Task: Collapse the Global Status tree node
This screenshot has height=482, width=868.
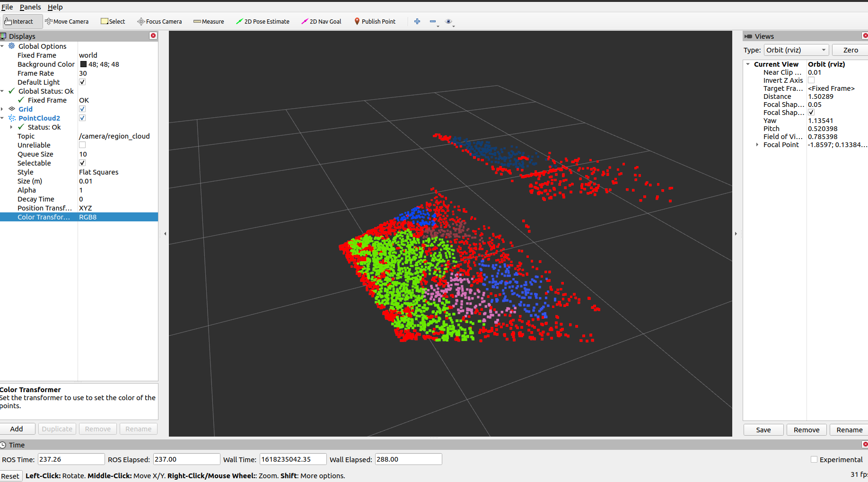Action: point(2,91)
